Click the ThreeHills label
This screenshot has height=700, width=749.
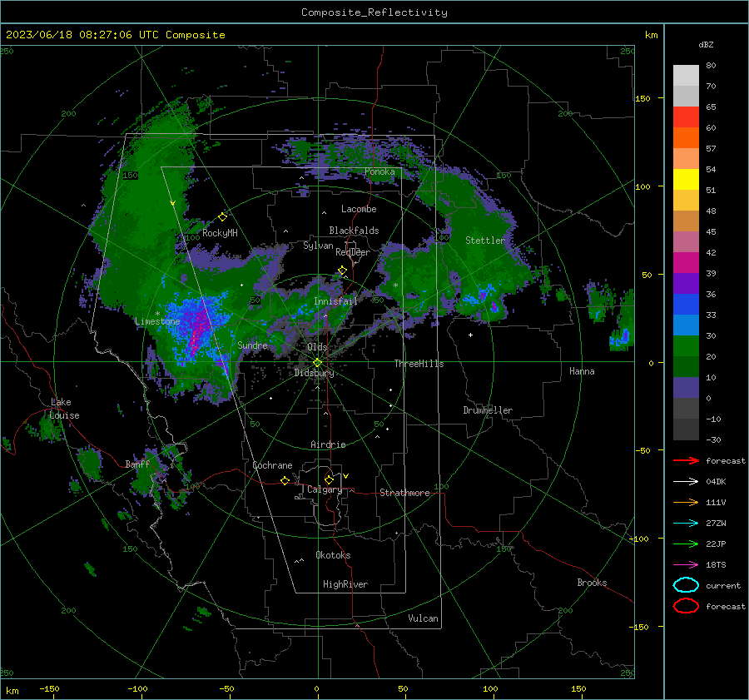[x=419, y=364]
